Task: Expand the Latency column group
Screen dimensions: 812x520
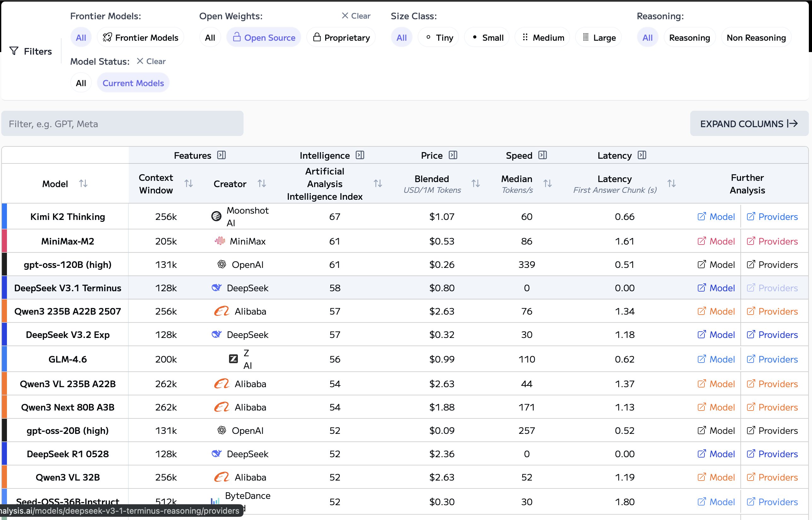Action: tap(642, 155)
